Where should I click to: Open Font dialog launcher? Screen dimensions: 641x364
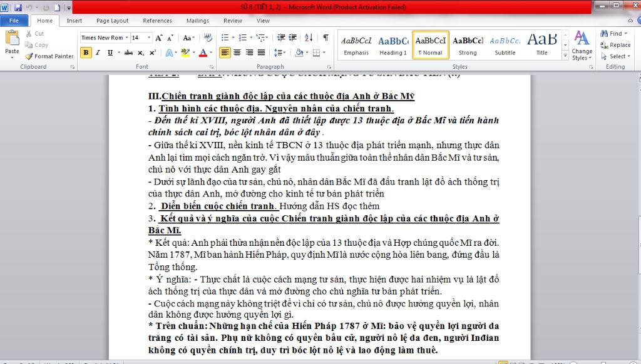(x=212, y=67)
